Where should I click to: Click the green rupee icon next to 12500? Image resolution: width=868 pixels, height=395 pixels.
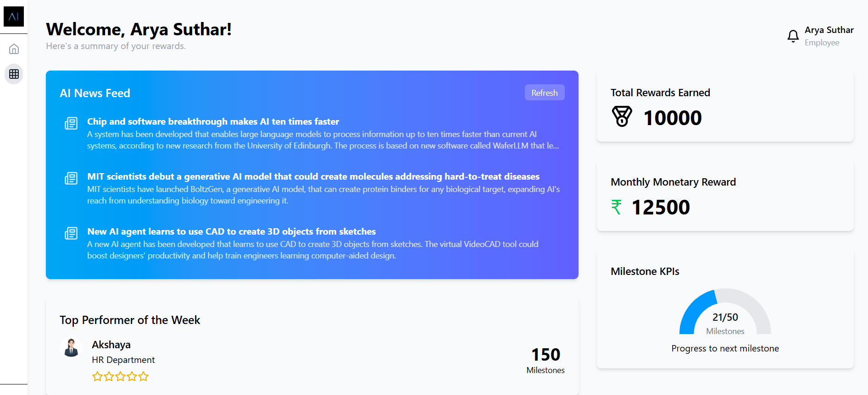click(617, 207)
